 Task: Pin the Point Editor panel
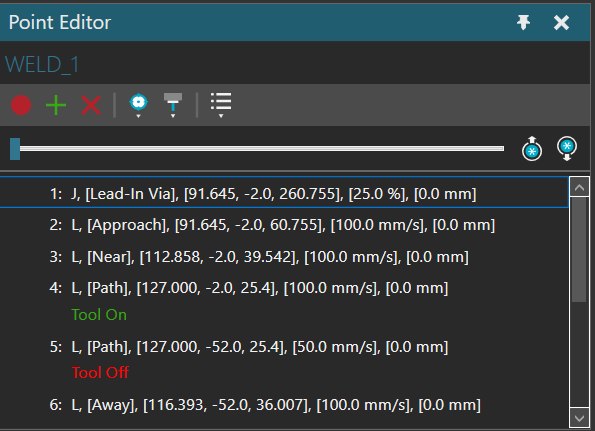523,22
